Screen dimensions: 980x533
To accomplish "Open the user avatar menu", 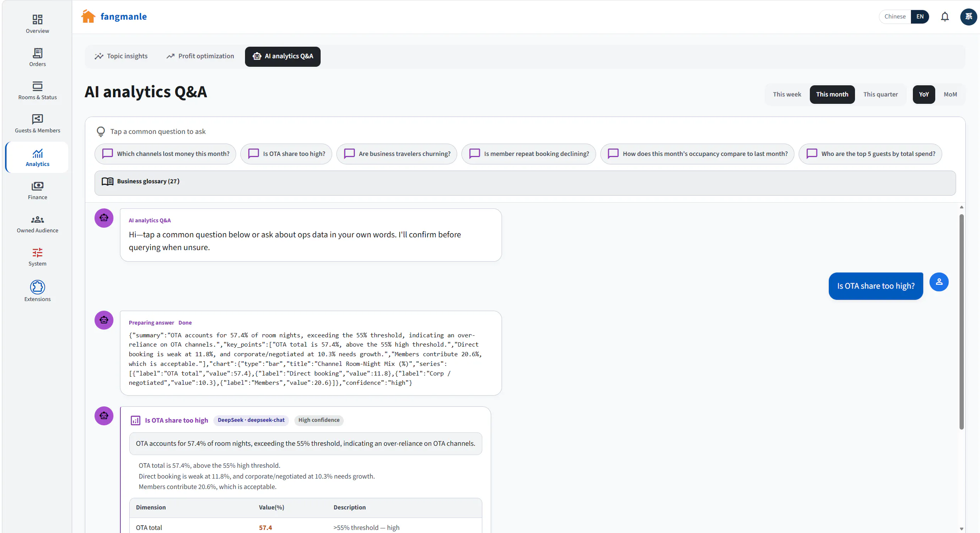I will [x=968, y=17].
